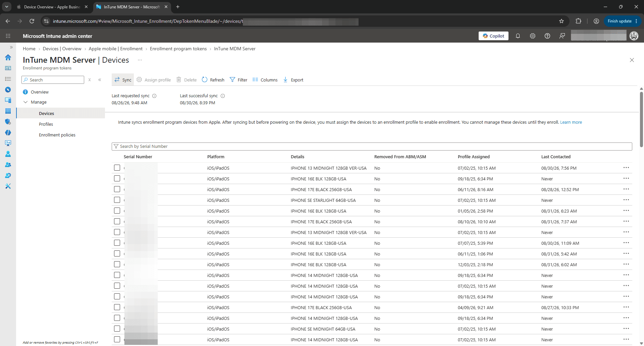Viewport: 644px width, 346px height.
Task: Open Dashboard icon in left sidebar
Action: click(8, 68)
